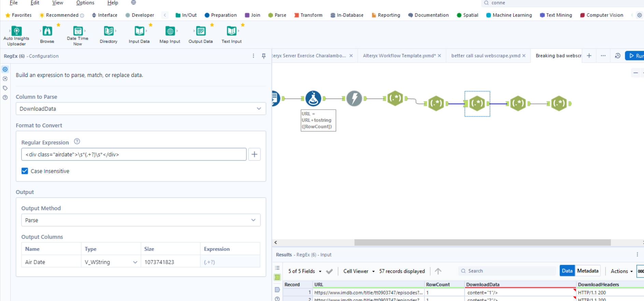Click the canvas horizontal scrollbar thumb
This screenshot has height=301, width=644.
coord(483,243)
